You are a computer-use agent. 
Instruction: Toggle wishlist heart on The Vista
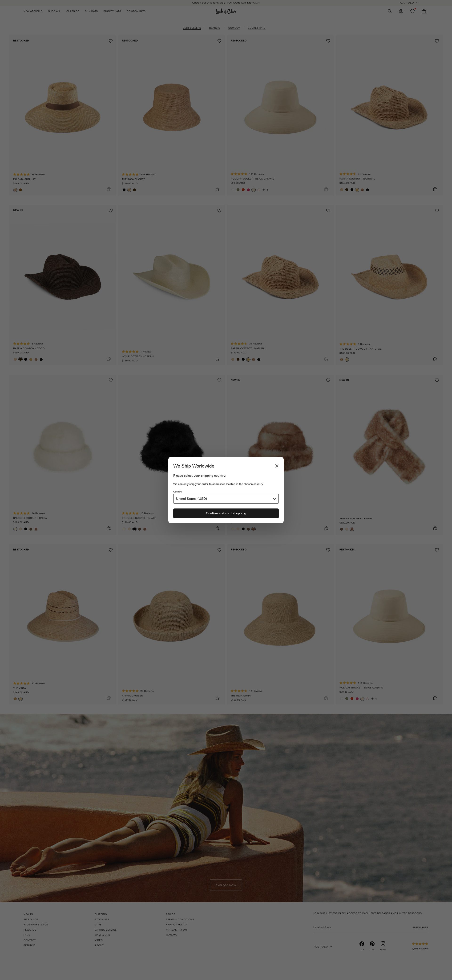coord(111,550)
